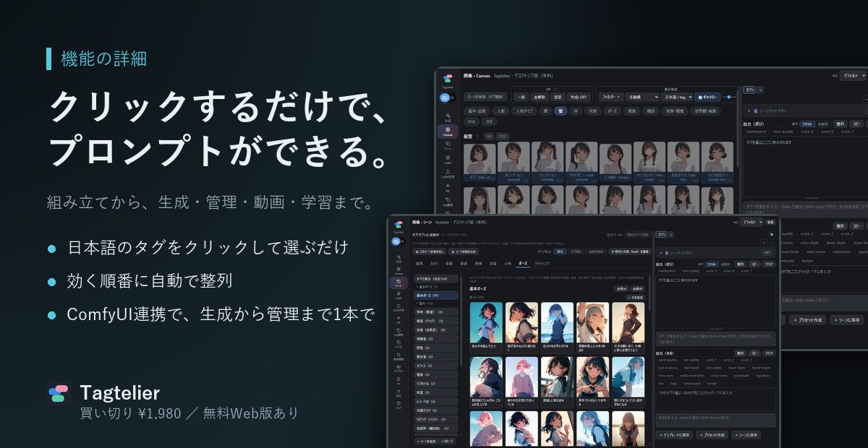This screenshot has height=448, width=868.
Task: Click worst quality tag chip in front window
Action: pos(668,360)
